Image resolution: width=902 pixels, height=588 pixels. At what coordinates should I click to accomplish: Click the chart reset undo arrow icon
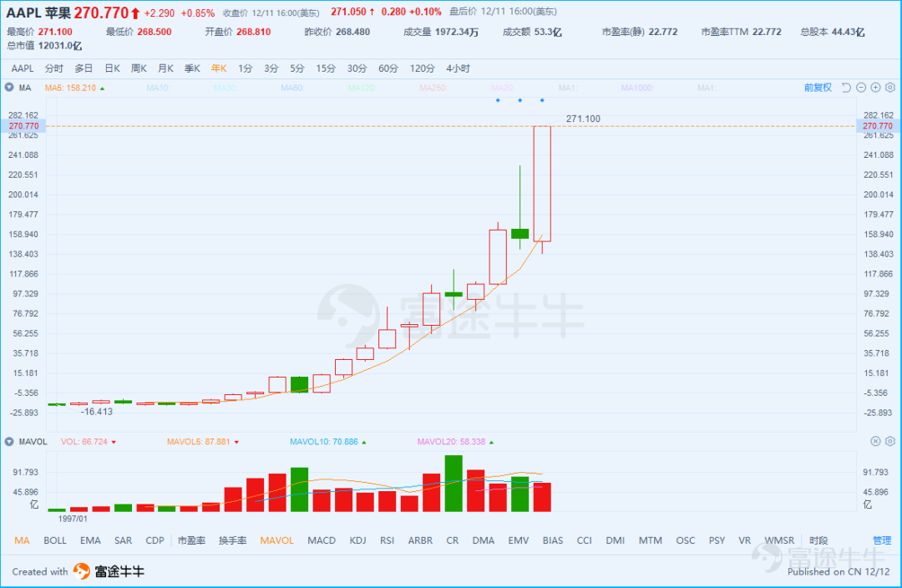[x=846, y=88]
